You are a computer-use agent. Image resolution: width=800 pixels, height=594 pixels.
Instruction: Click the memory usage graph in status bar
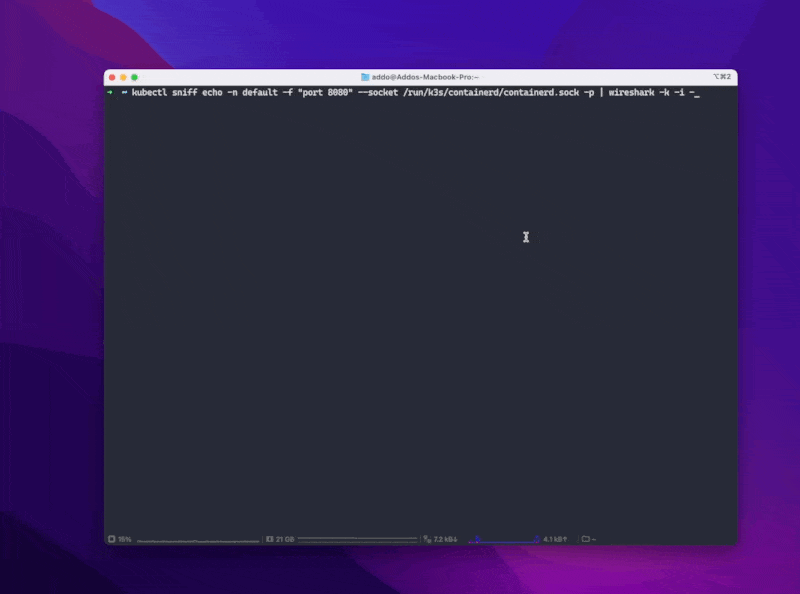[x=357, y=539]
